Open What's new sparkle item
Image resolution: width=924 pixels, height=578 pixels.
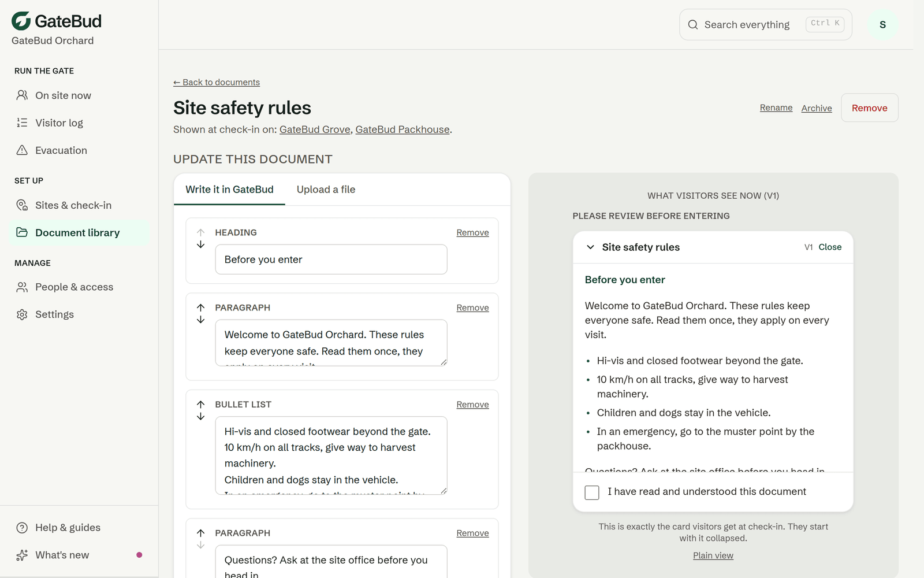[x=79, y=555]
